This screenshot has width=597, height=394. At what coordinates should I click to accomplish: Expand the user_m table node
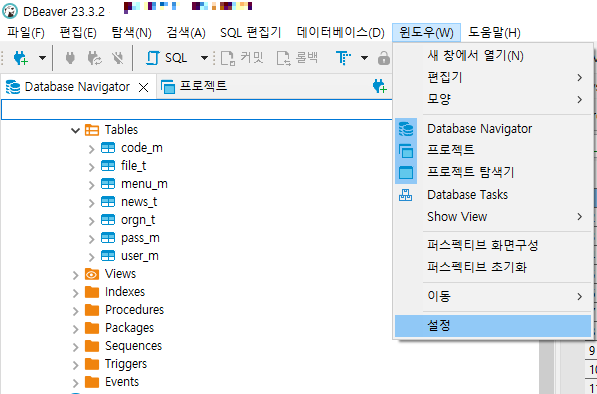click(91, 257)
